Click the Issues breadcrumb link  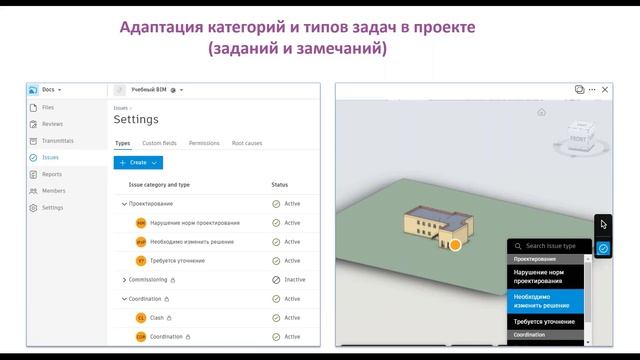point(120,108)
